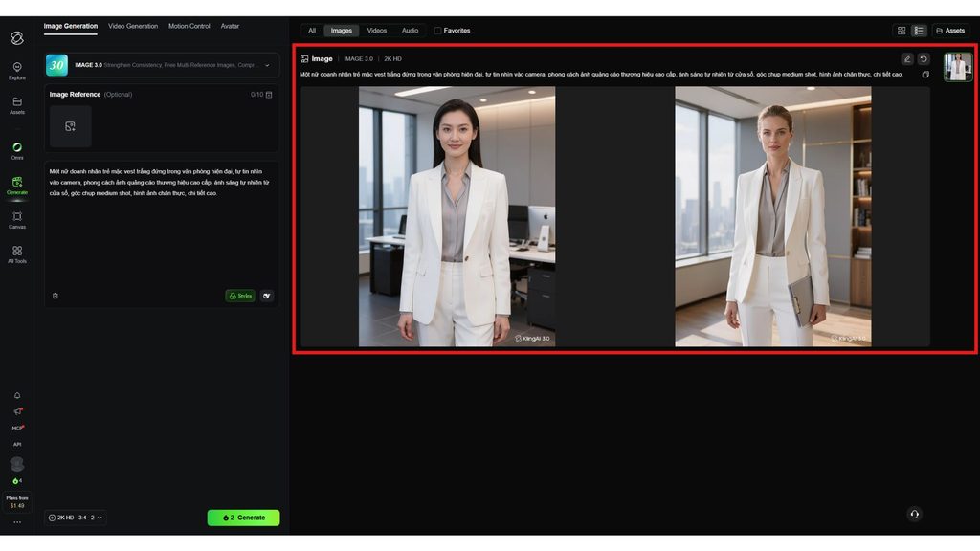
Task: Select the Audio filter tab
Action: (x=410, y=31)
